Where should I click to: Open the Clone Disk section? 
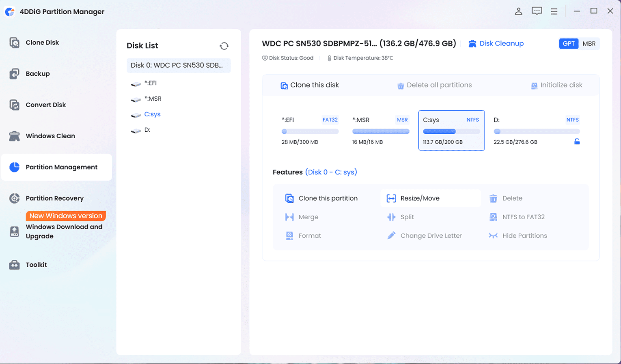pyautogui.click(x=42, y=43)
